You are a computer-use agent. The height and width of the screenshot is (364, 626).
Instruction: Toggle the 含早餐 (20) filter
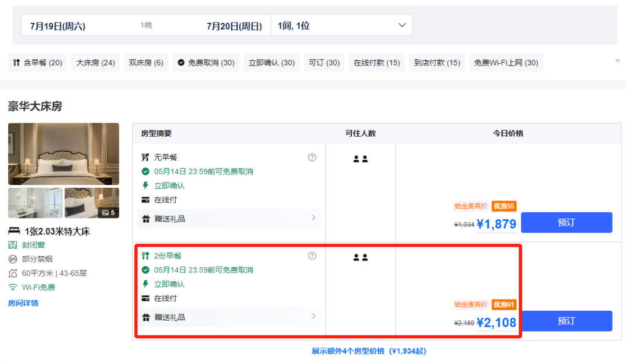click(38, 63)
